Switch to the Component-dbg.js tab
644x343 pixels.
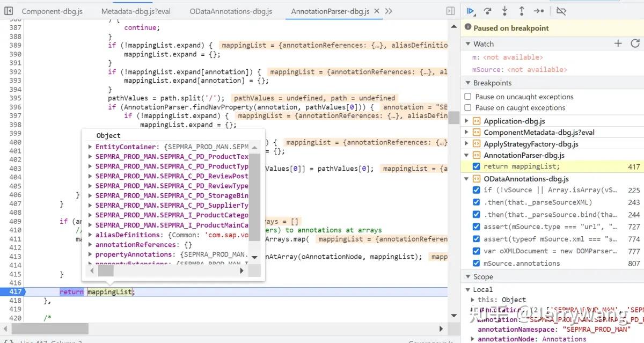tap(52, 11)
